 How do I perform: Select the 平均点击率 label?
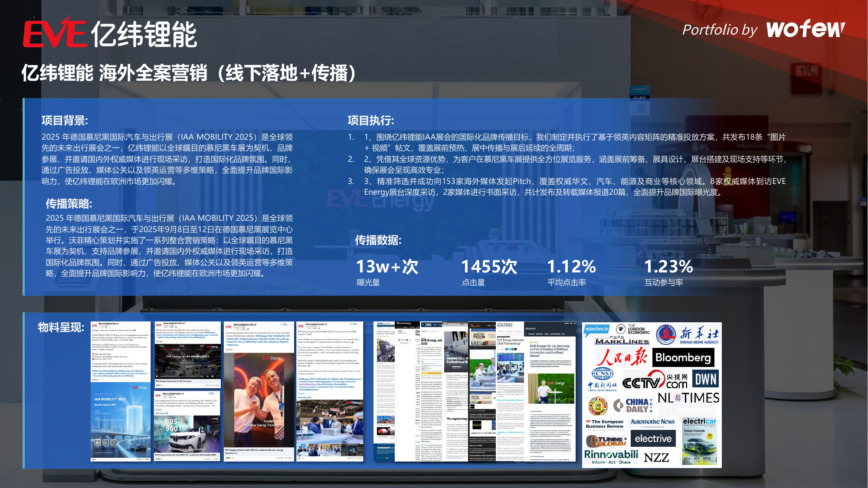(567, 282)
